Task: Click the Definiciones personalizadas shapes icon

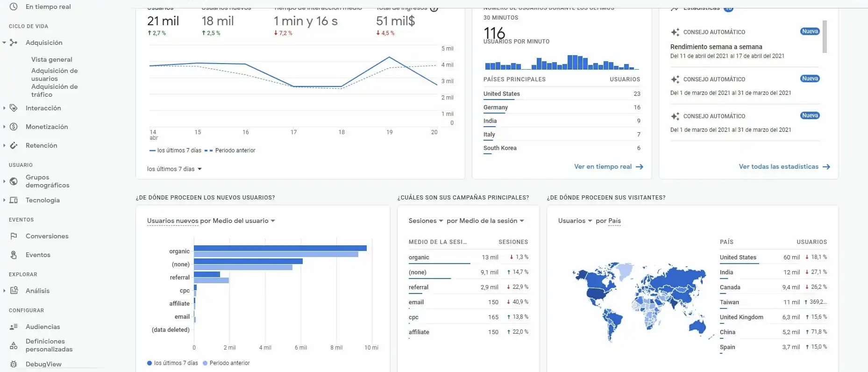Action: coord(14,345)
